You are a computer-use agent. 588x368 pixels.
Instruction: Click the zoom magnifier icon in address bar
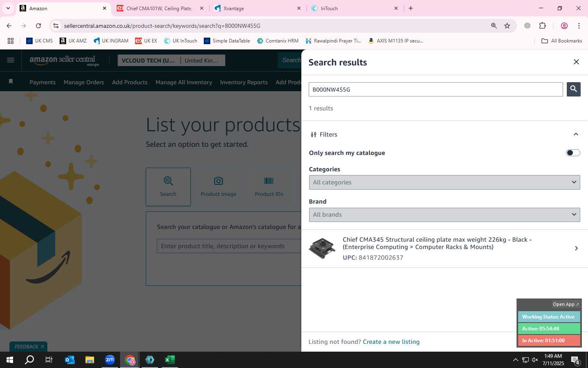click(x=494, y=26)
